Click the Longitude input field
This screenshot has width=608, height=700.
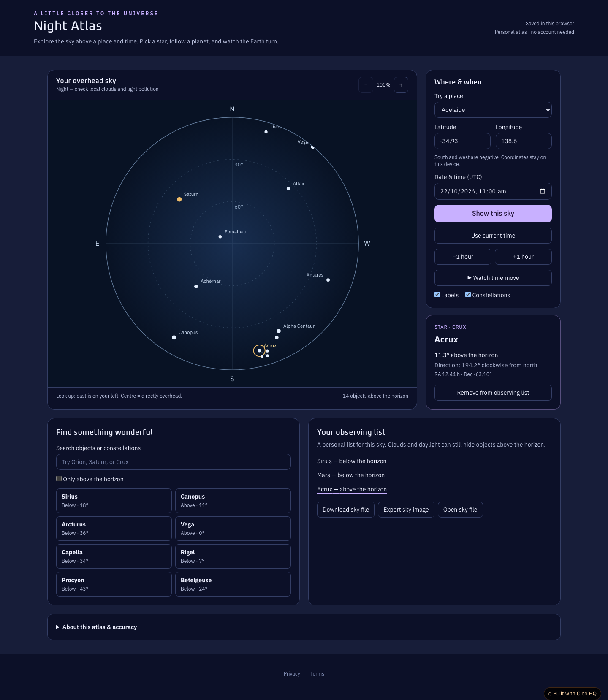tap(524, 141)
